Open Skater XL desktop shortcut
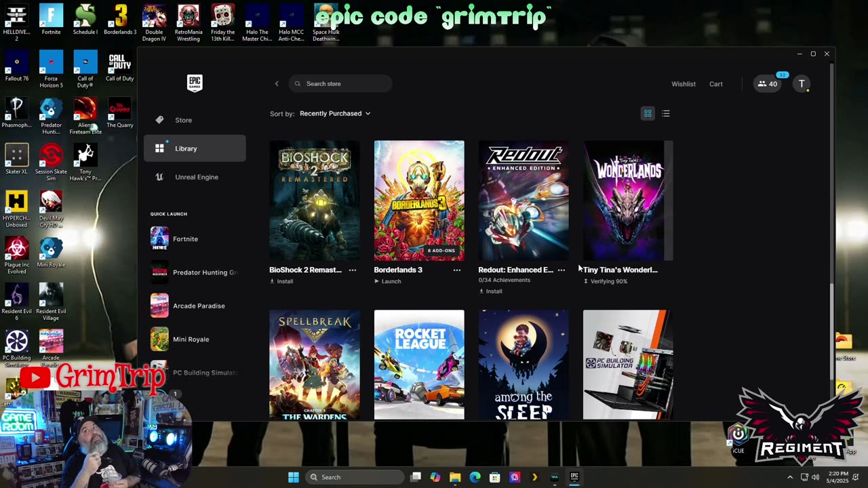The image size is (868, 488). coord(16,159)
